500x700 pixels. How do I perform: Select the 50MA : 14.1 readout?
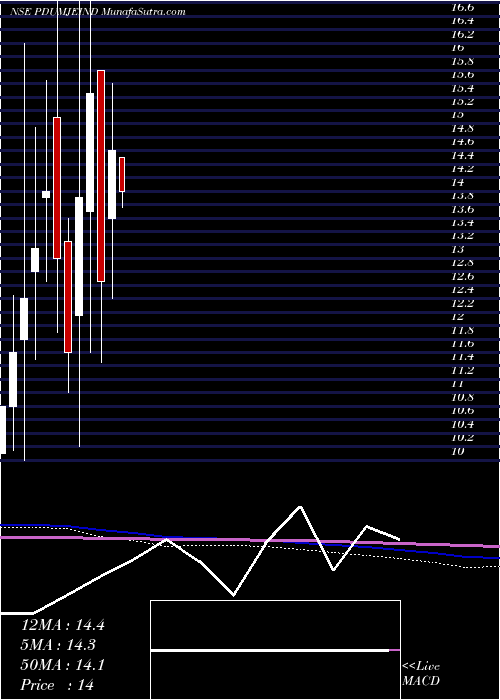point(63,665)
